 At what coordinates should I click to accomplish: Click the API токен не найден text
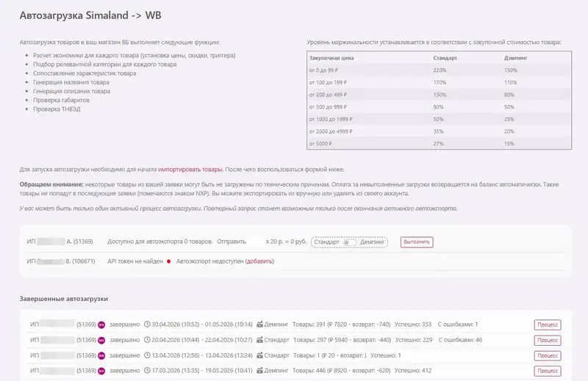[135, 261]
